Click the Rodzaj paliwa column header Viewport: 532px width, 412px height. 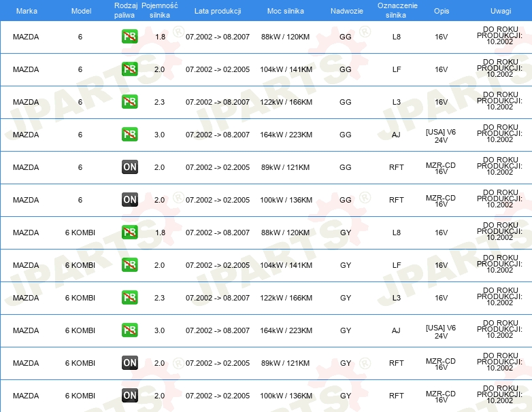tap(126, 10)
